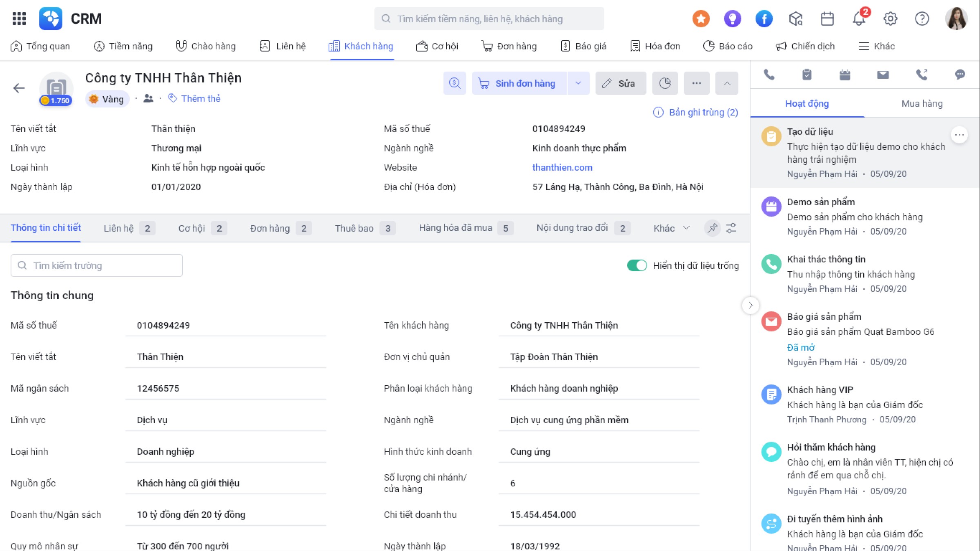Image resolution: width=980 pixels, height=551 pixels.
Task: Open the Mua hàng tab
Action: click(922, 104)
